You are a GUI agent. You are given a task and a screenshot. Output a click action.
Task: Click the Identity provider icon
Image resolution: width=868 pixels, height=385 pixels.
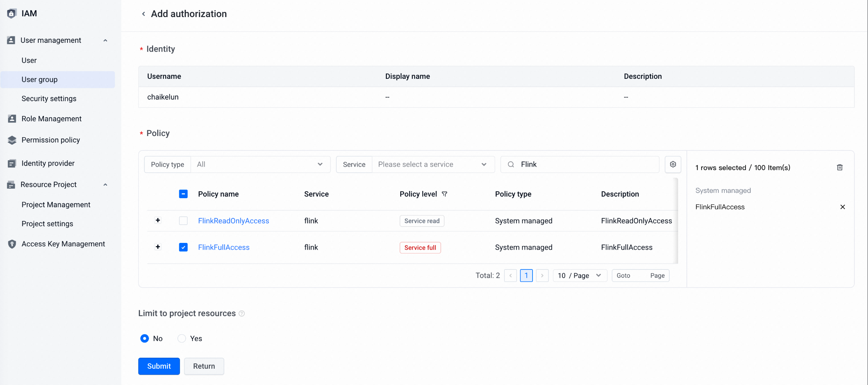(x=12, y=163)
